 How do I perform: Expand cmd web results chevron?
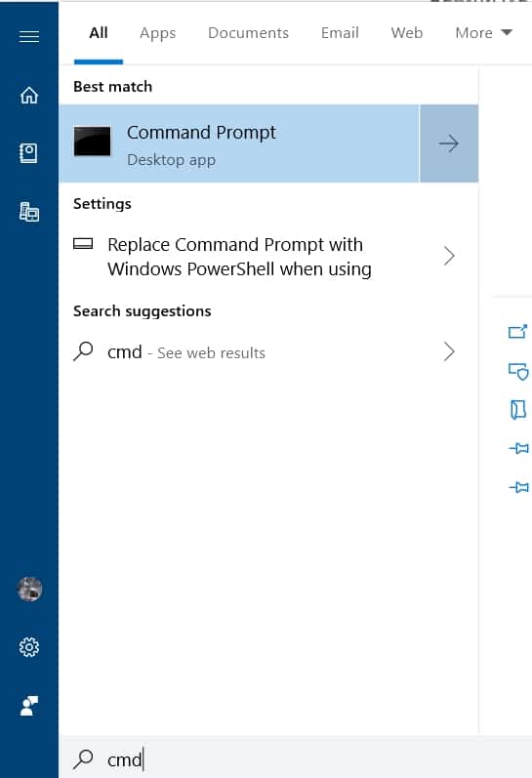[449, 351]
